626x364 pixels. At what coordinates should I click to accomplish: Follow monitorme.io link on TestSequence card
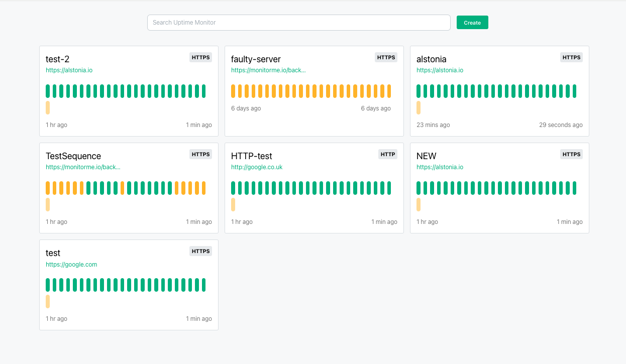coord(83,167)
